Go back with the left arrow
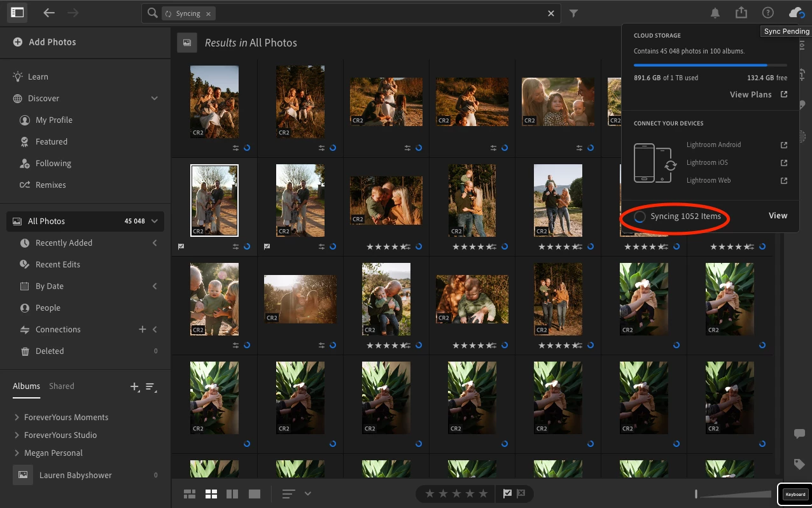Image resolution: width=812 pixels, height=508 pixels. tap(49, 13)
